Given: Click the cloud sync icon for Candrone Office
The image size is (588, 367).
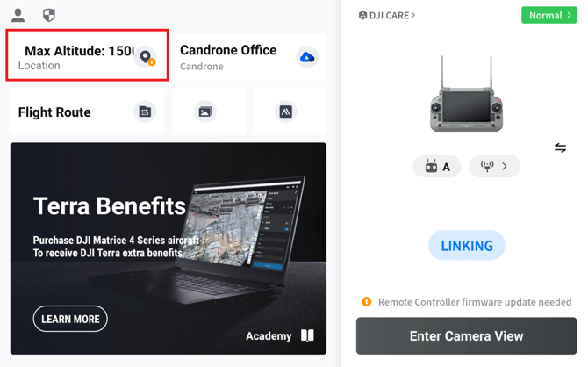Looking at the screenshot, I should click(307, 57).
